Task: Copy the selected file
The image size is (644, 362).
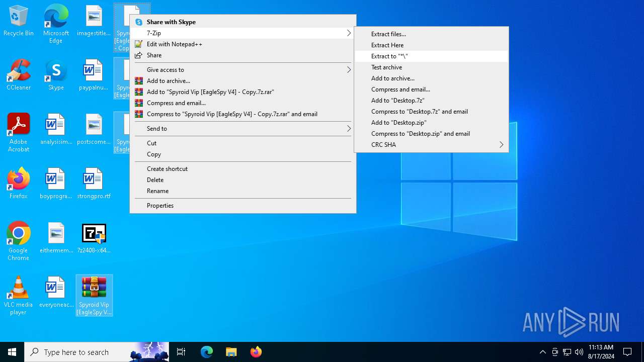Action: click(x=243, y=154)
